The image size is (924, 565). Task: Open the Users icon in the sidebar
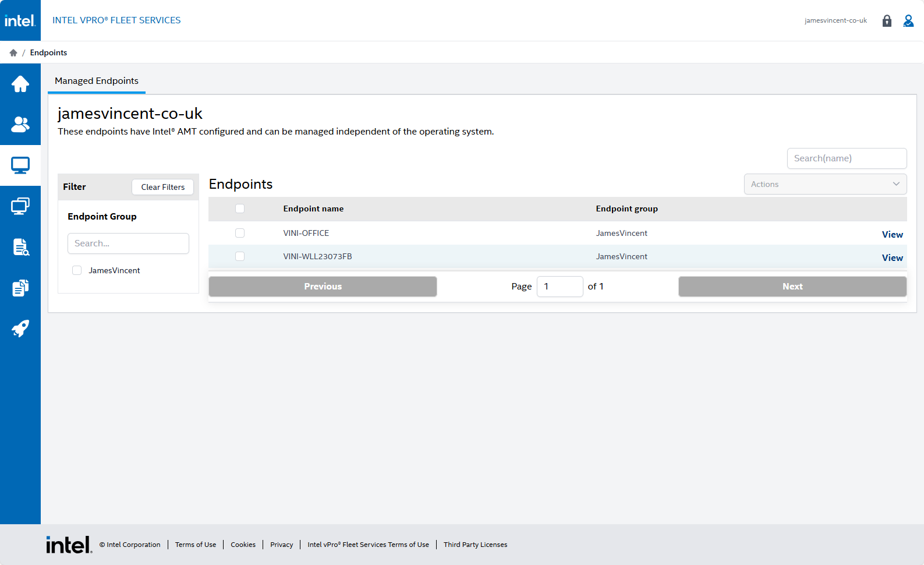[x=20, y=125]
